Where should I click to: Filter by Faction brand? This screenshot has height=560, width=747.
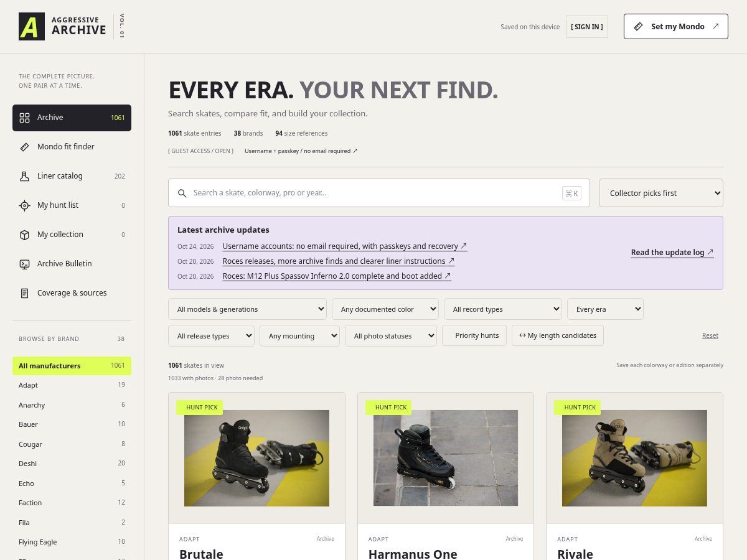pyautogui.click(x=72, y=503)
